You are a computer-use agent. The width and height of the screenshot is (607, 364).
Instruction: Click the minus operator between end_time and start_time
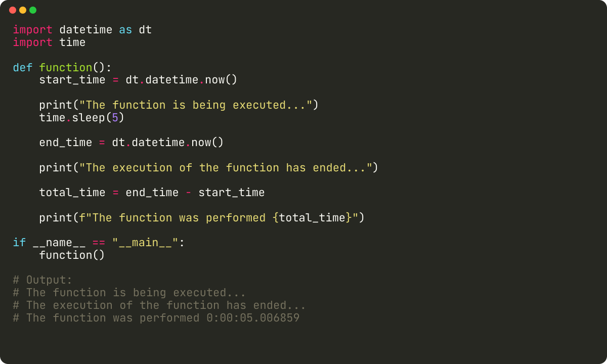coord(188,193)
